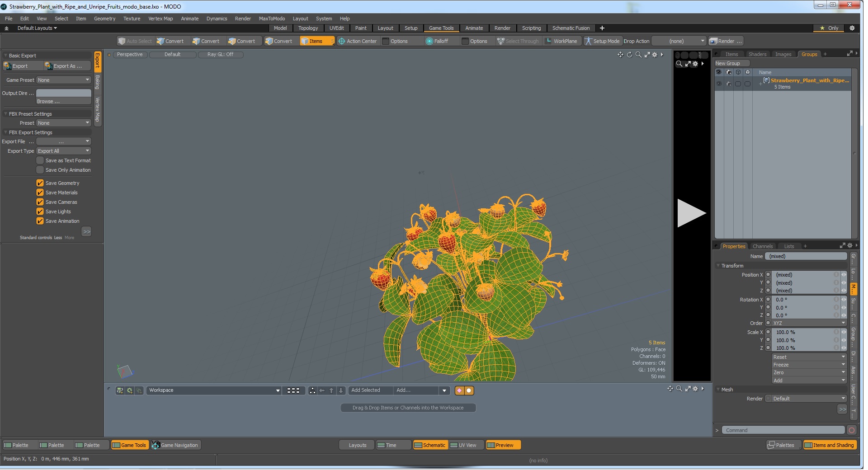Activate the Items selection mode button
The image size is (868, 470).
pos(316,41)
